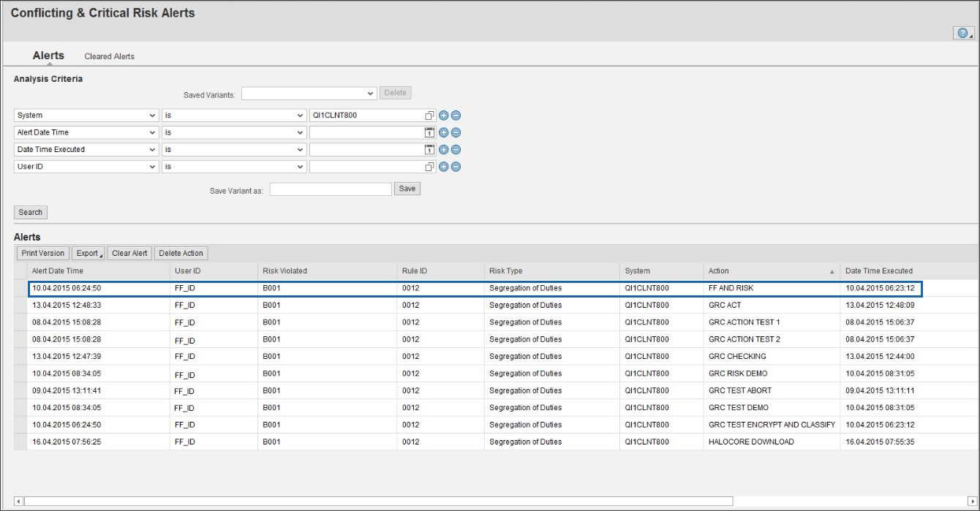Open the System criteria field dropdown
The width and height of the screenshot is (980, 511).
click(x=153, y=116)
